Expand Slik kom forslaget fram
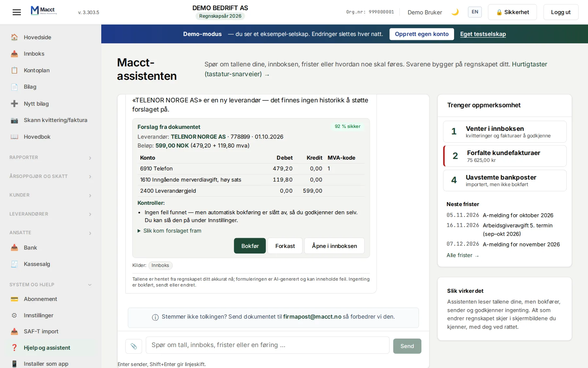The width and height of the screenshot is (588, 368). pos(169,231)
